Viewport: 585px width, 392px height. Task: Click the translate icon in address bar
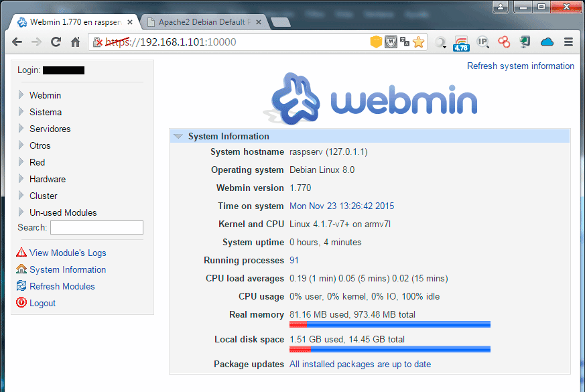coord(405,42)
